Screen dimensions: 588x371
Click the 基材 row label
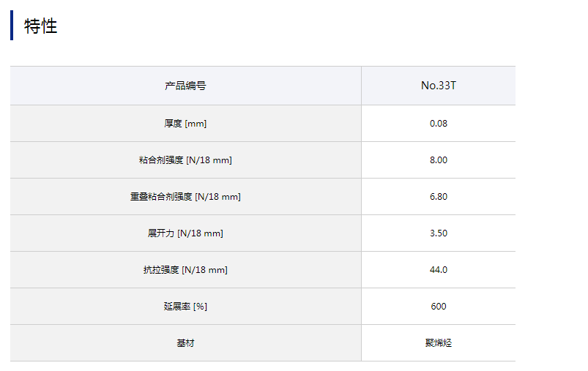click(185, 343)
